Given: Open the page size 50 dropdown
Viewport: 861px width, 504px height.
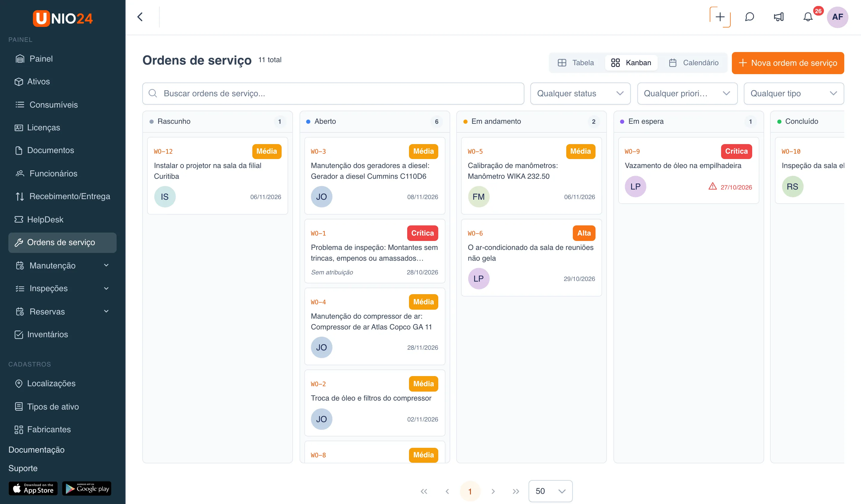Looking at the screenshot, I should pos(550,491).
